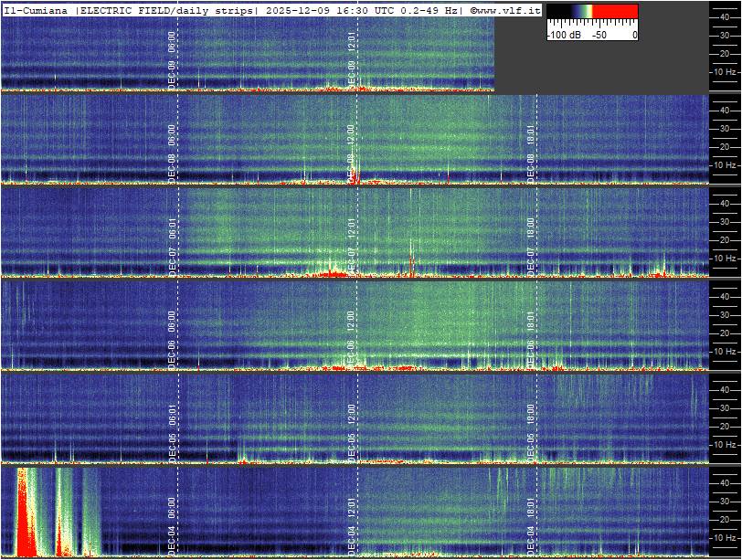The image size is (742, 560).
Task: Click the I1-Cumiana station title text
Action: [x=37, y=9]
